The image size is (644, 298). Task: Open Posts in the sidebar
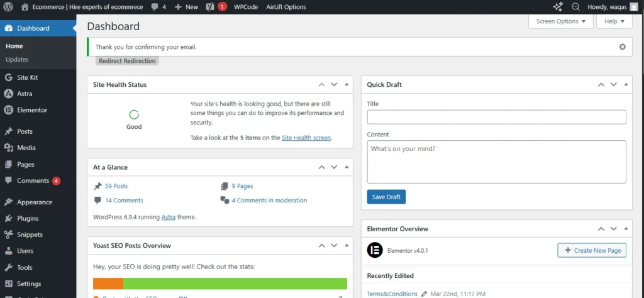pyautogui.click(x=38, y=131)
